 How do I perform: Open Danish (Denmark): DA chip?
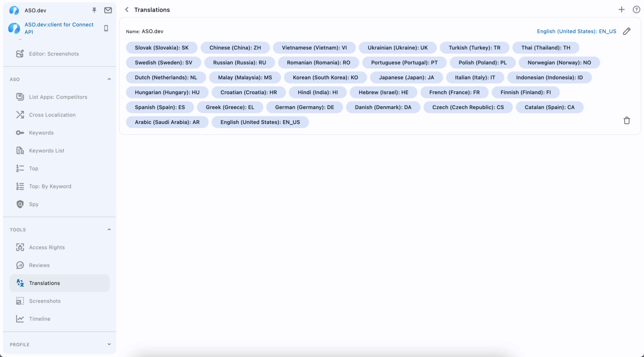click(x=383, y=107)
